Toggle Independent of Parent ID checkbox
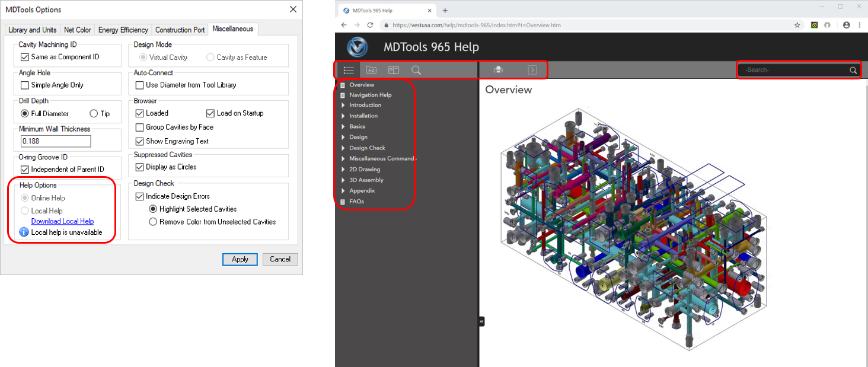The image size is (868, 367). point(24,169)
